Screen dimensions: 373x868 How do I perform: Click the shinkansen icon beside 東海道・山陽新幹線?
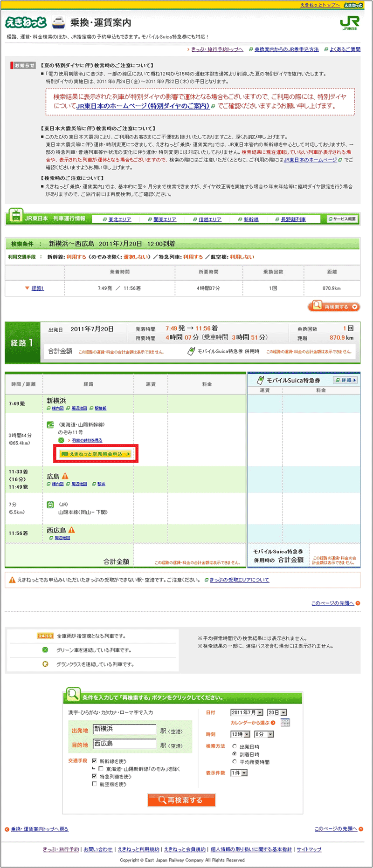pos(50,424)
